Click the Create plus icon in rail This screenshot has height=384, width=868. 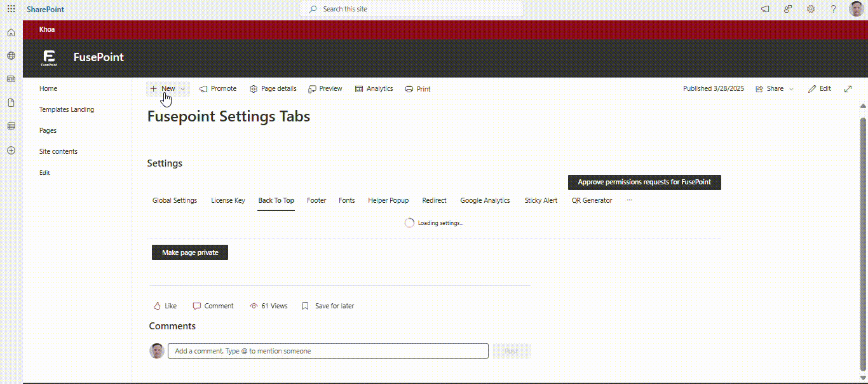click(11, 151)
